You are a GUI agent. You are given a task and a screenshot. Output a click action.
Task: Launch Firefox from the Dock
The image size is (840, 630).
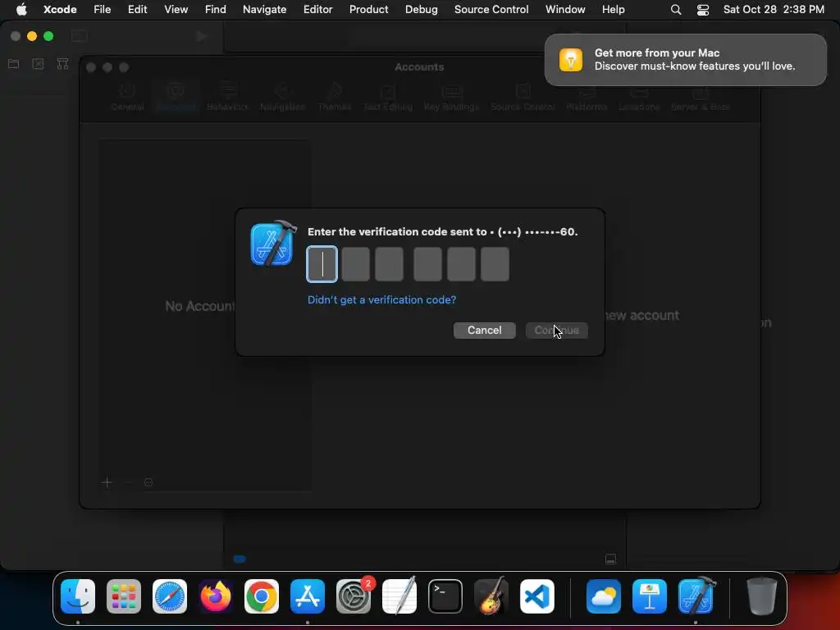tap(216, 596)
